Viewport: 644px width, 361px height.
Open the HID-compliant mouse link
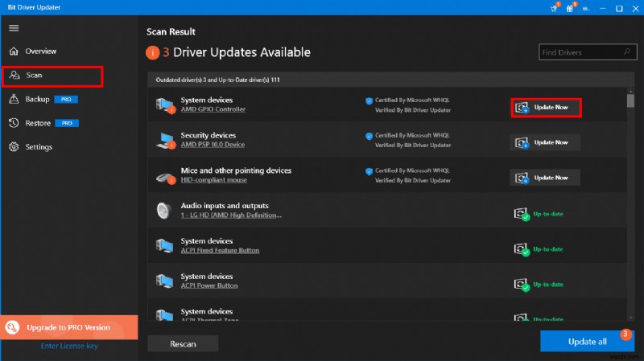coord(214,179)
